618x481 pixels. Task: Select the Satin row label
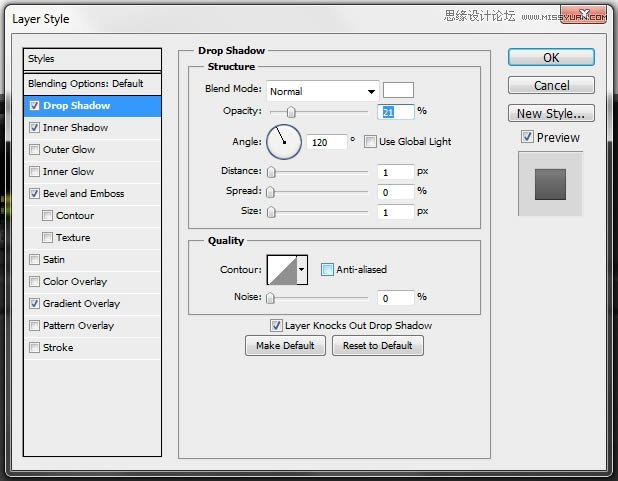click(54, 260)
